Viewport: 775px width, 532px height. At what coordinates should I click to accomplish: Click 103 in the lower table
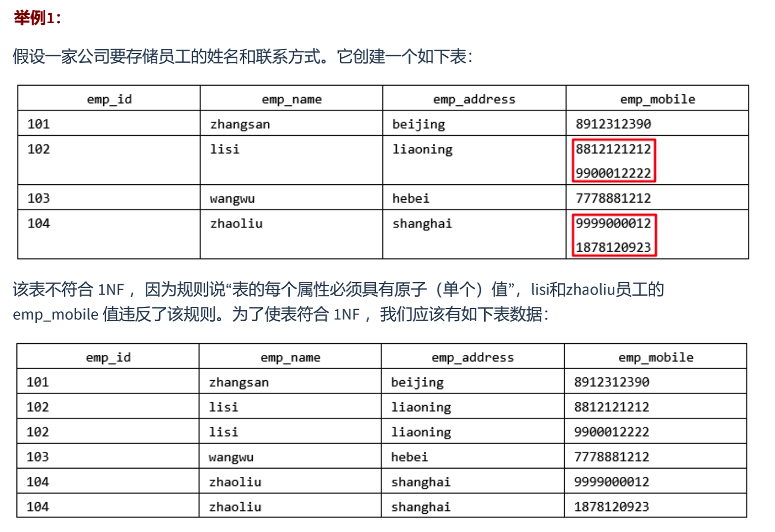tap(38, 457)
